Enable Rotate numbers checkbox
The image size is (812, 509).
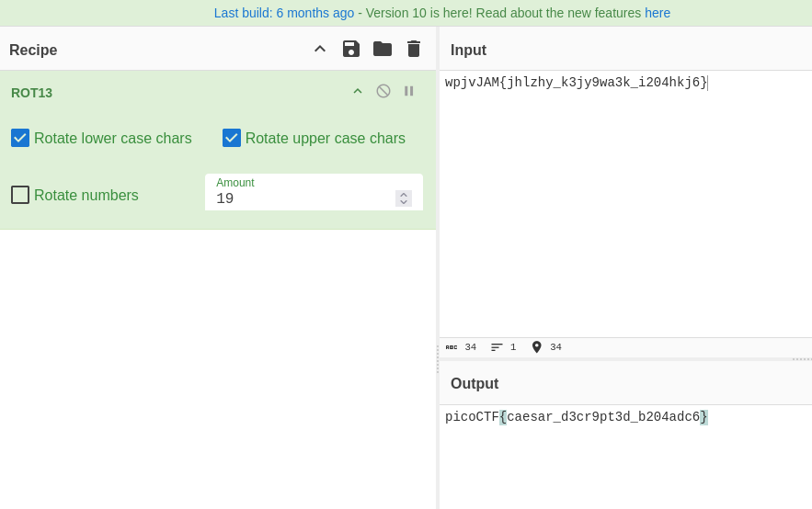pyautogui.click(x=20, y=195)
